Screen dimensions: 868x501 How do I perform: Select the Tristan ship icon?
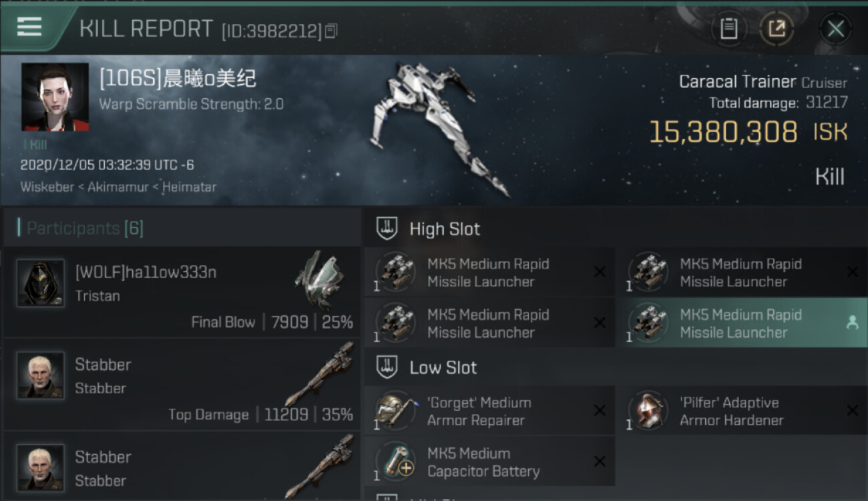[319, 281]
